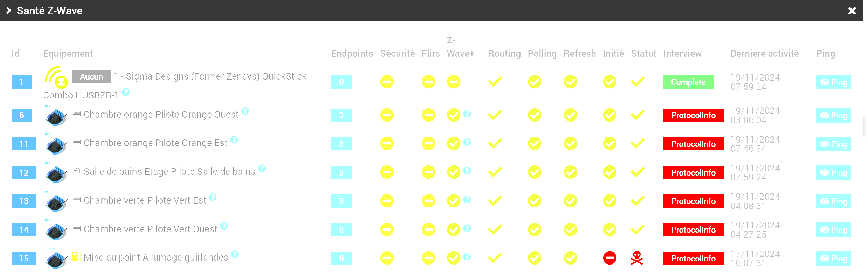
Task: Click the red skull status icon for device 15
Action: click(x=637, y=258)
